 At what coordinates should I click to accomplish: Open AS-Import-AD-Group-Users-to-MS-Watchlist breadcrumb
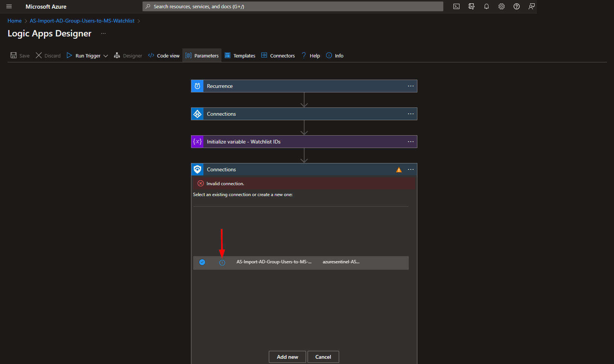tap(82, 21)
